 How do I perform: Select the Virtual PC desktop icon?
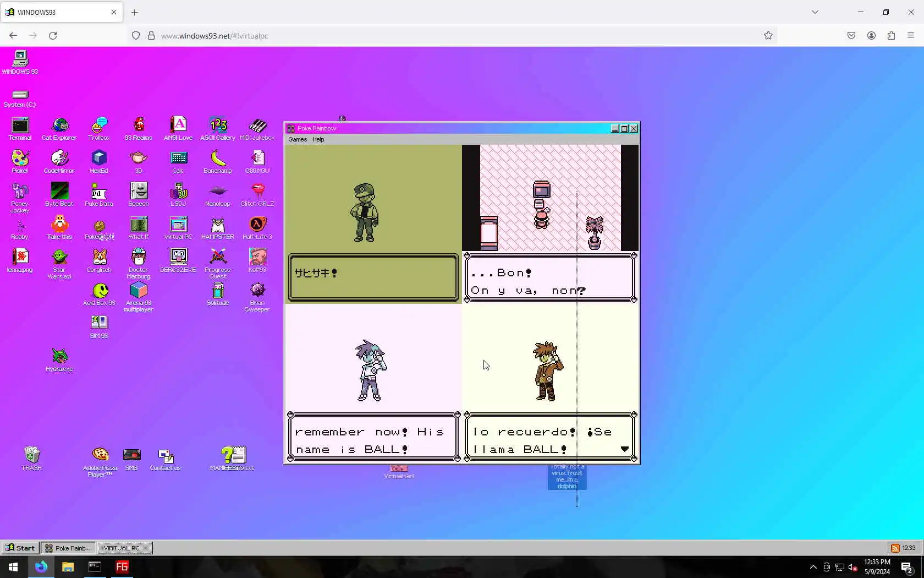pyautogui.click(x=178, y=228)
